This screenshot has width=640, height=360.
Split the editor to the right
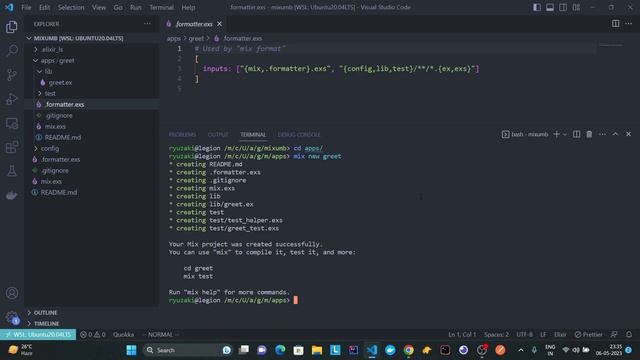coord(616,24)
